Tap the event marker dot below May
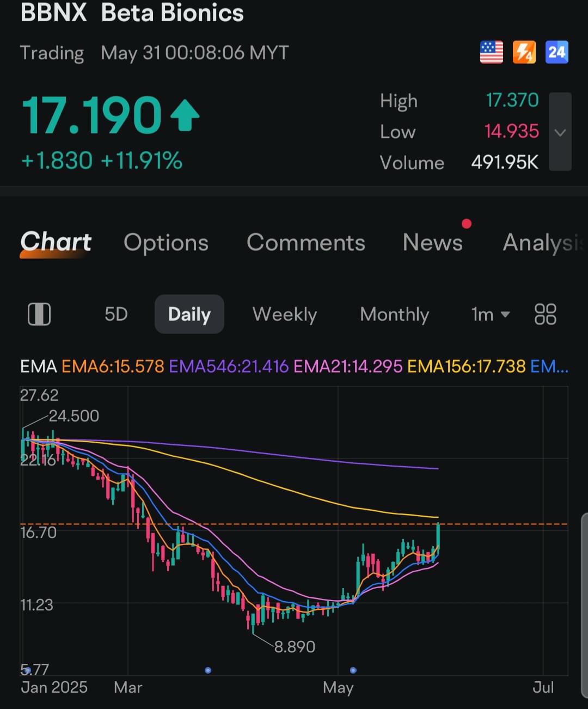Screen dimensions: 588x709 pyautogui.click(x=353, y=670)
